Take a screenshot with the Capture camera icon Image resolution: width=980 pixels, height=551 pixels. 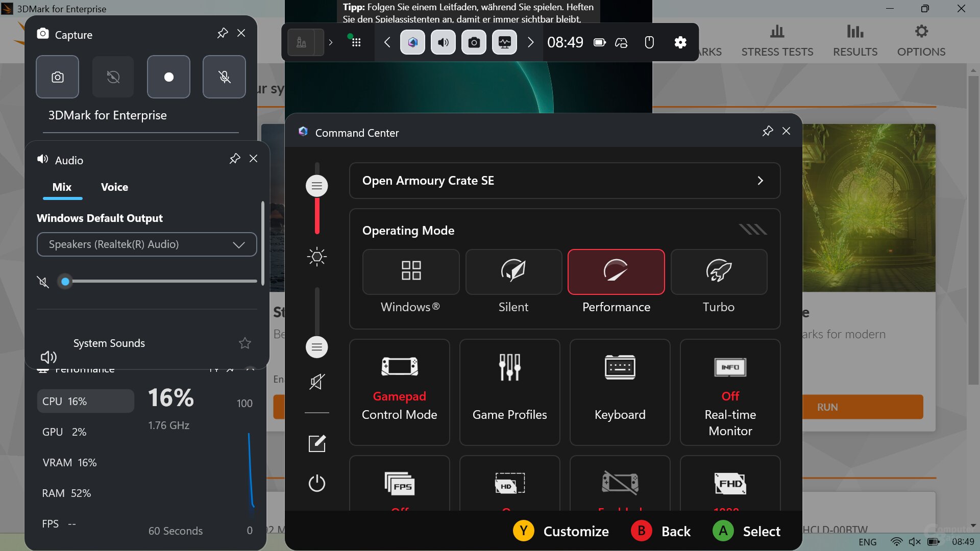click(57, 77)
